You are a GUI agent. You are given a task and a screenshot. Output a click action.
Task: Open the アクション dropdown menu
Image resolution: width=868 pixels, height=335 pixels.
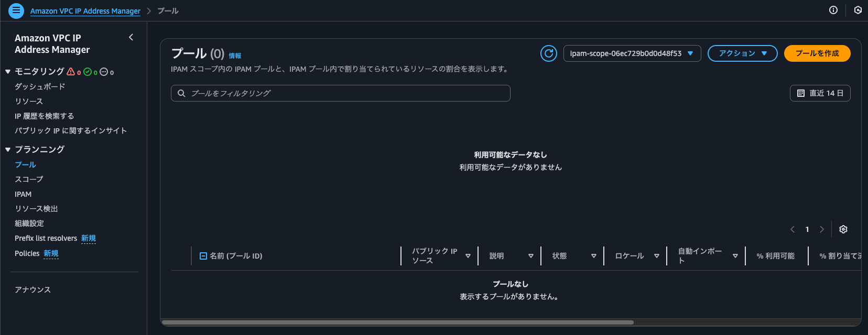point(742,53)
